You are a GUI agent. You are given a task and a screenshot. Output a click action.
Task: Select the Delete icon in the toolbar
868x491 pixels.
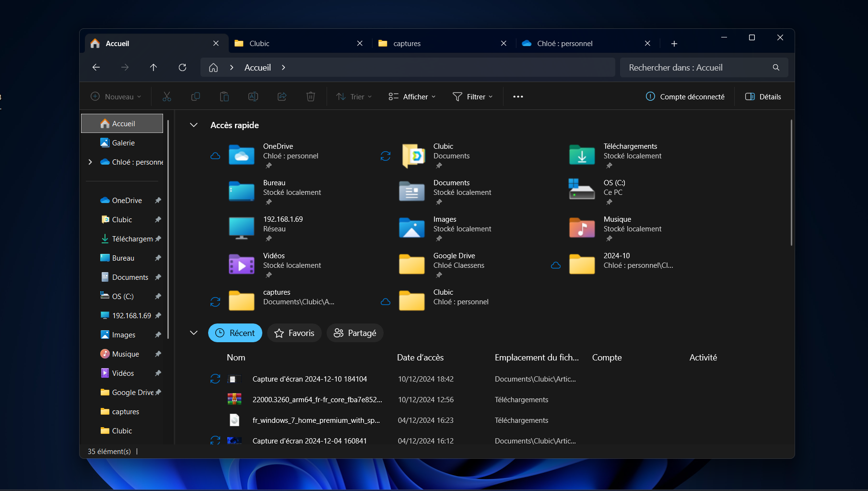click(310, 96)
